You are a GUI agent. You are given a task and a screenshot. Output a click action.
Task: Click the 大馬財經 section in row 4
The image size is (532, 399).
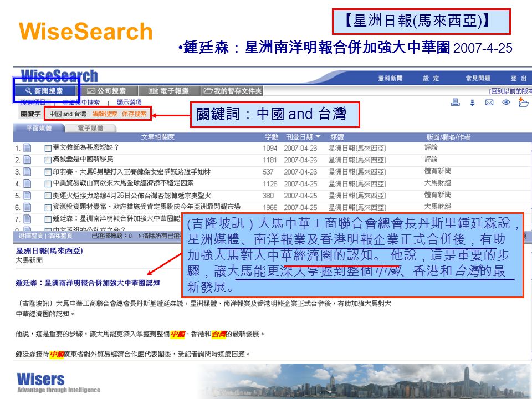[x=438, y=183]
